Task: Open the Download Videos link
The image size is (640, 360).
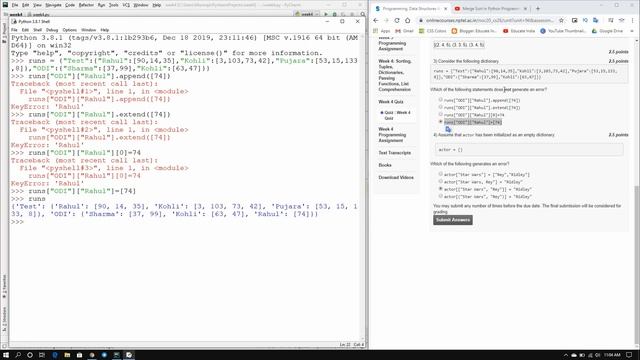Action: (x=396, y=178)
